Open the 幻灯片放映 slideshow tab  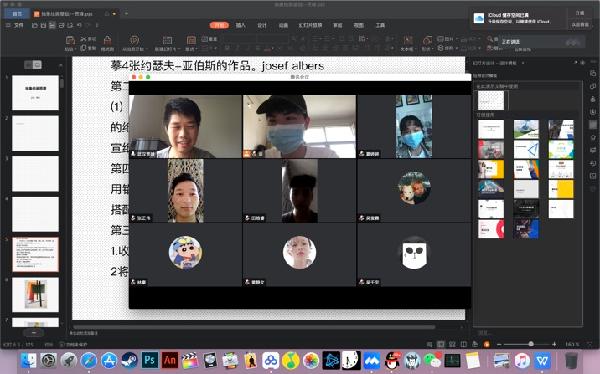pos(310,25)
